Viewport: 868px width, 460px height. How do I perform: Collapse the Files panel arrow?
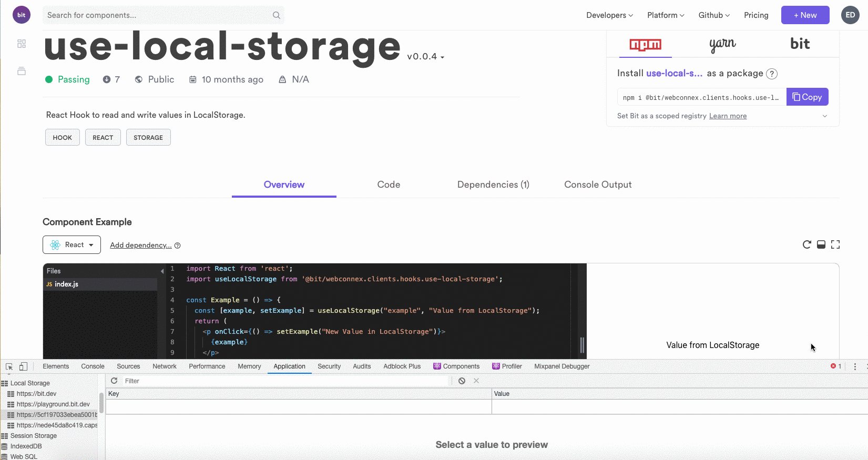162,271
